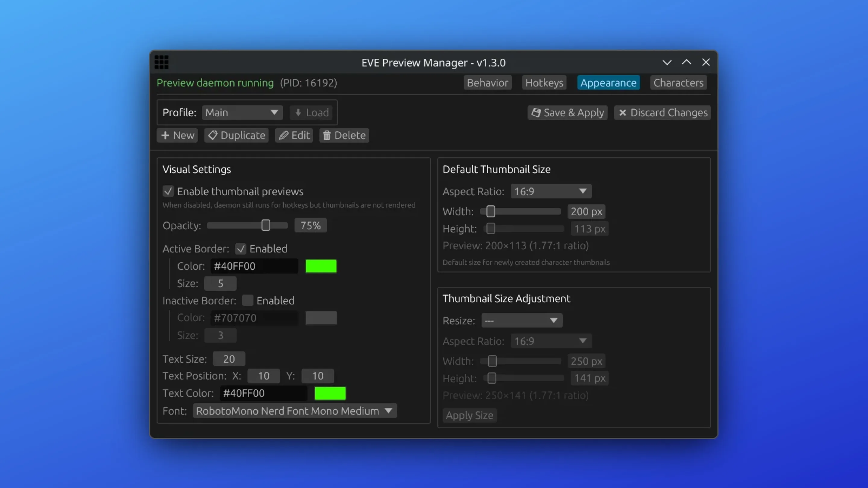Click the Load download-arrow icon
This screenshot has height=488, width=868.
point(298,112)
